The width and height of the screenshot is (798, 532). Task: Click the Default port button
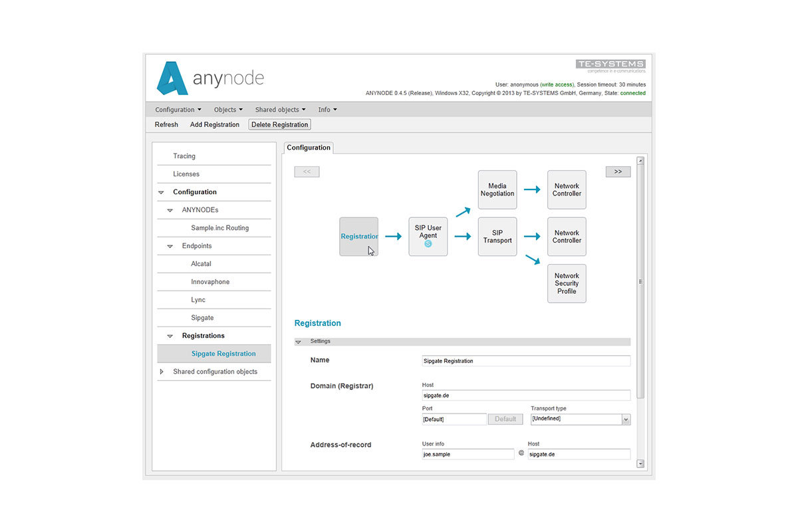(x=505, y=420)
